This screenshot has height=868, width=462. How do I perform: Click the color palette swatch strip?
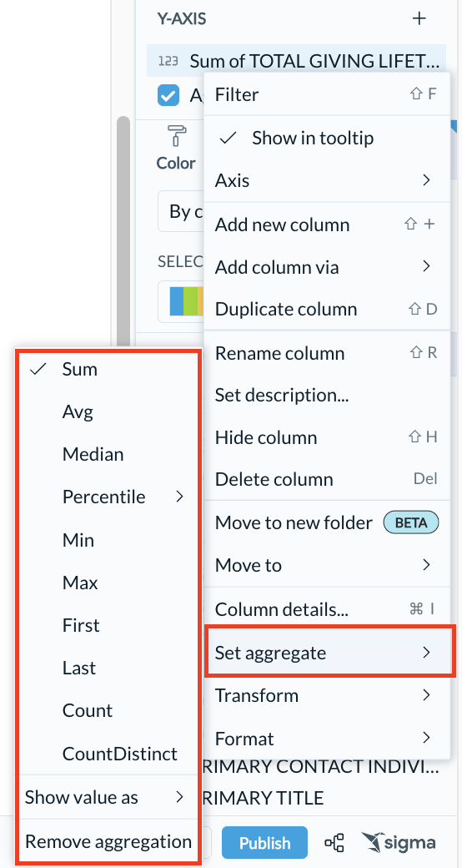coord(186,301)
